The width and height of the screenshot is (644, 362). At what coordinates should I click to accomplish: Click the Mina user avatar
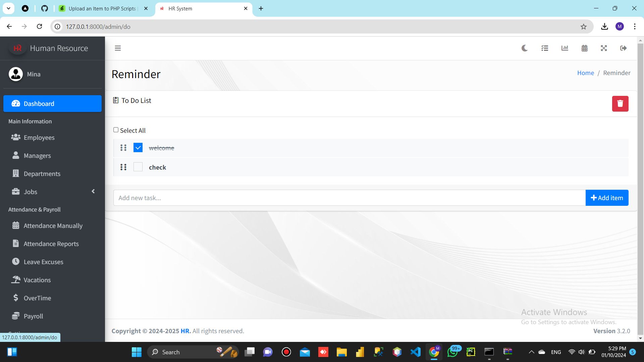[16, 74]
